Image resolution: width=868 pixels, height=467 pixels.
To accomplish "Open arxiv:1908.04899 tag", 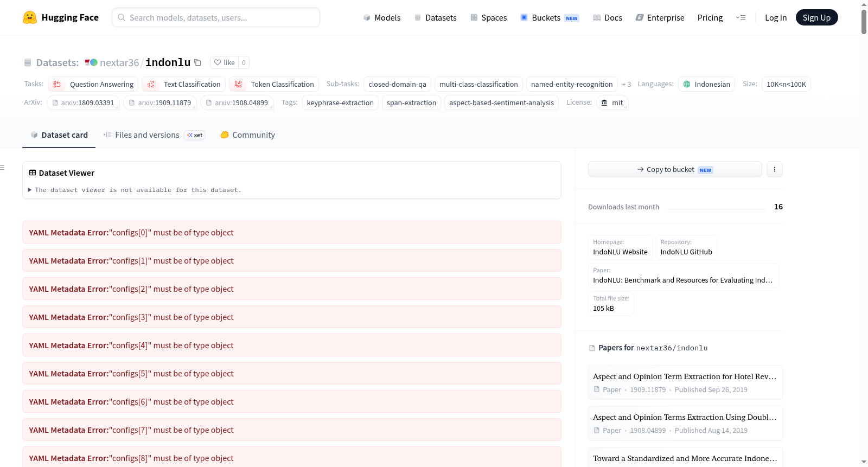I will pos(237,103).
